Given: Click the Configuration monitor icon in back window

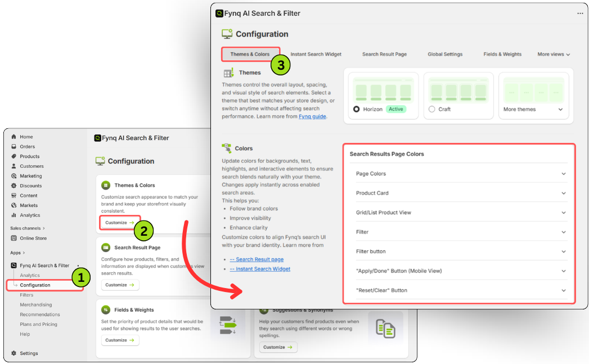Looking at the screenshot, I should [100, 161].
